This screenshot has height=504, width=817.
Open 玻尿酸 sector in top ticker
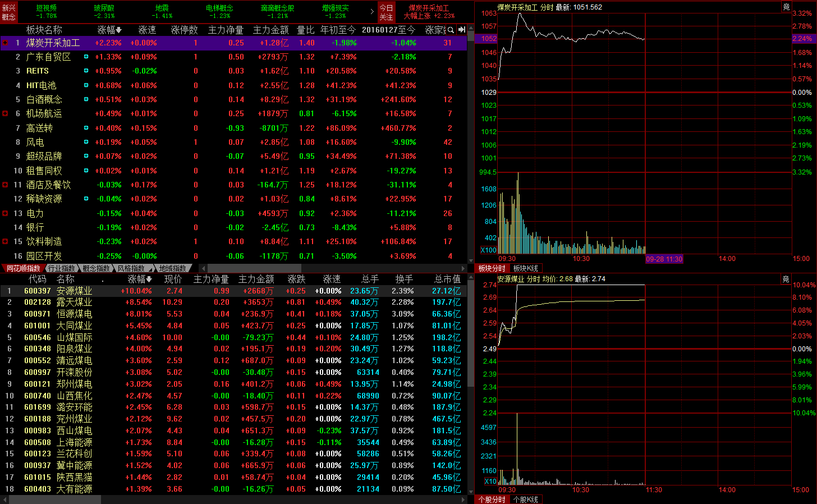click(x=104, y=11)
